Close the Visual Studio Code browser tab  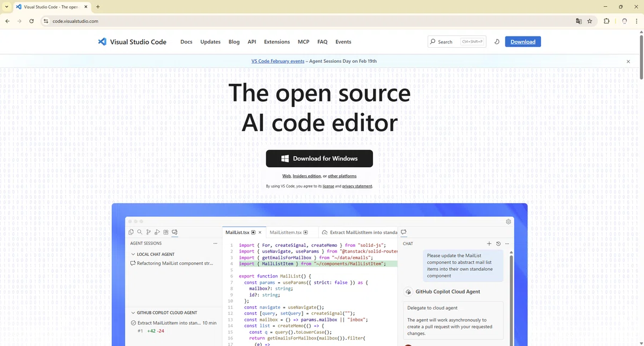coord(86,6)
